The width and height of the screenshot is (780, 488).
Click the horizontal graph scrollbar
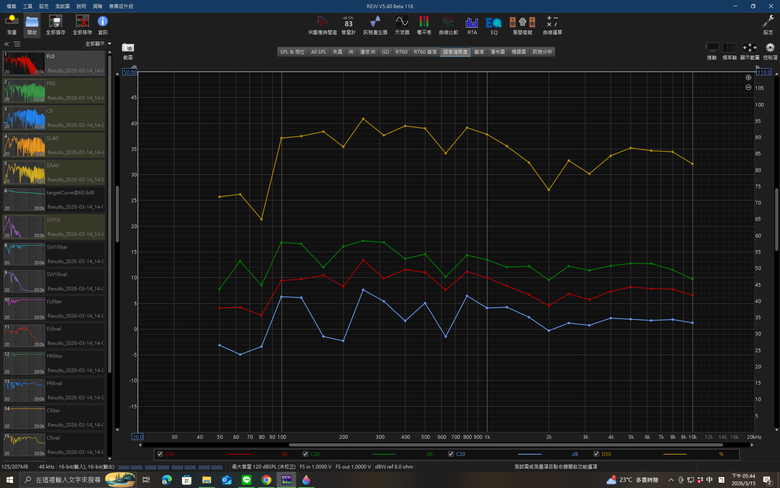point(505,445)
